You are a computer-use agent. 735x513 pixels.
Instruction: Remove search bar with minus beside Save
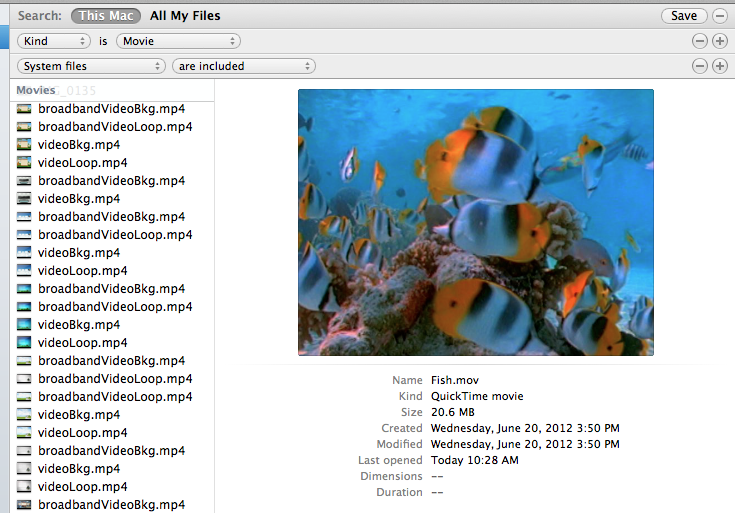pyautogui.click(x=720, y=16)
